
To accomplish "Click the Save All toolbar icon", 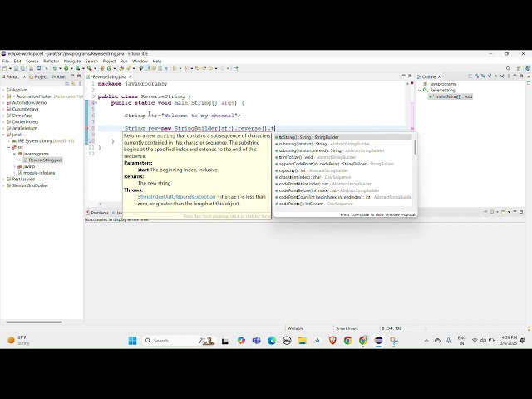I will (x=22, y=68).
